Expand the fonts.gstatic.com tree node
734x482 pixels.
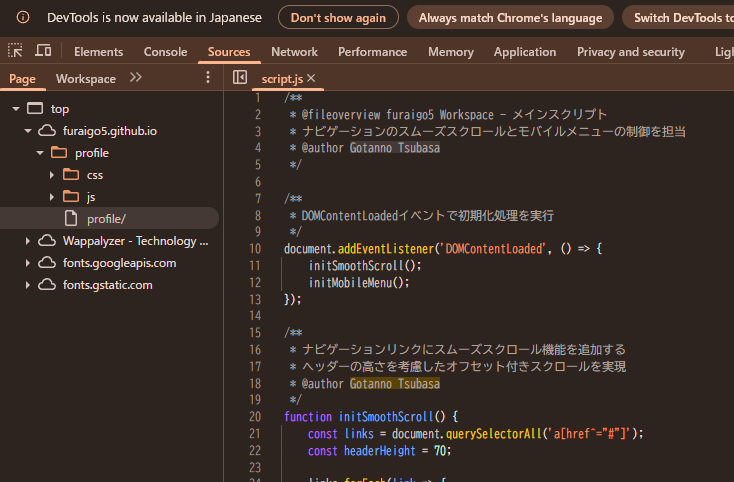pos(28,285)
